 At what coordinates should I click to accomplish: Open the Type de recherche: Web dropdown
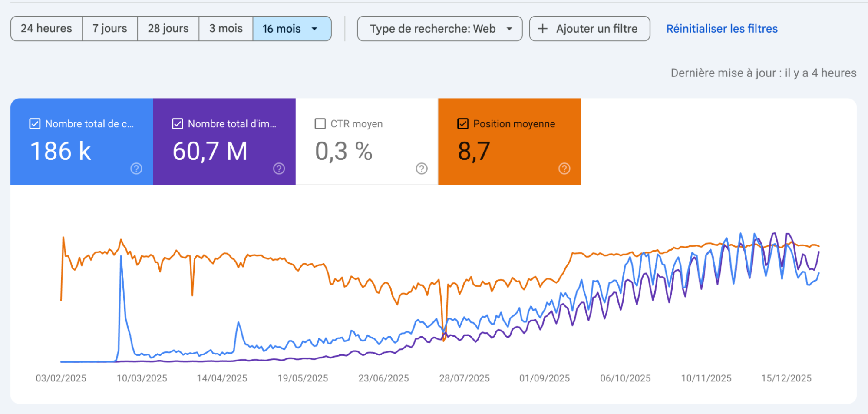click(x=439, y=29)
